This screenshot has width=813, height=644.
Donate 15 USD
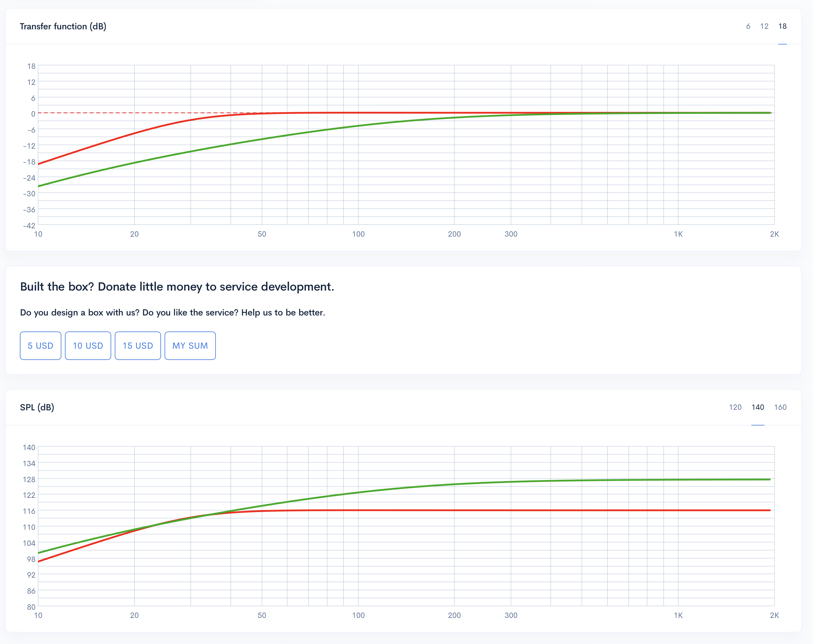(138, 346)
